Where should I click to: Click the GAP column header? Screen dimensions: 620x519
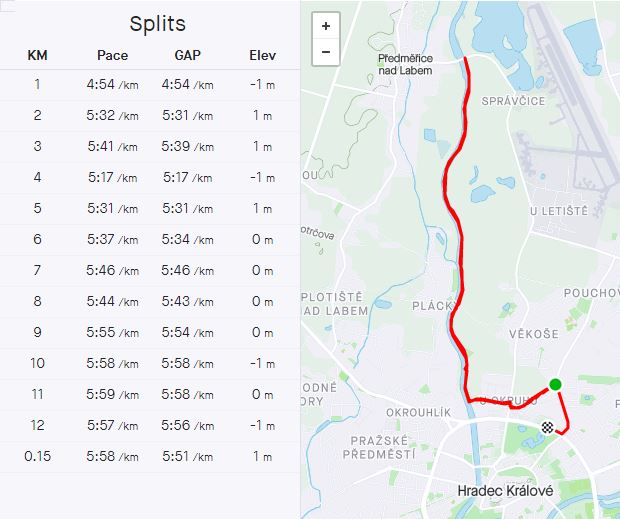click(x=187, y=55)
